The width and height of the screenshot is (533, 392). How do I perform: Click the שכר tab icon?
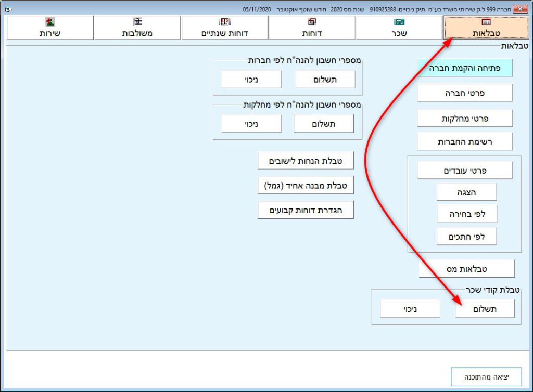(399, 22)
